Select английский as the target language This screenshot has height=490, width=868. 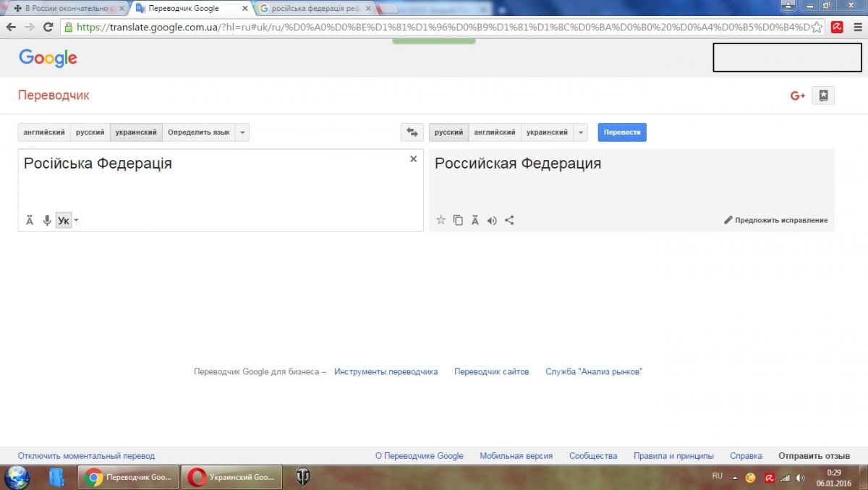tap(495, 132)
